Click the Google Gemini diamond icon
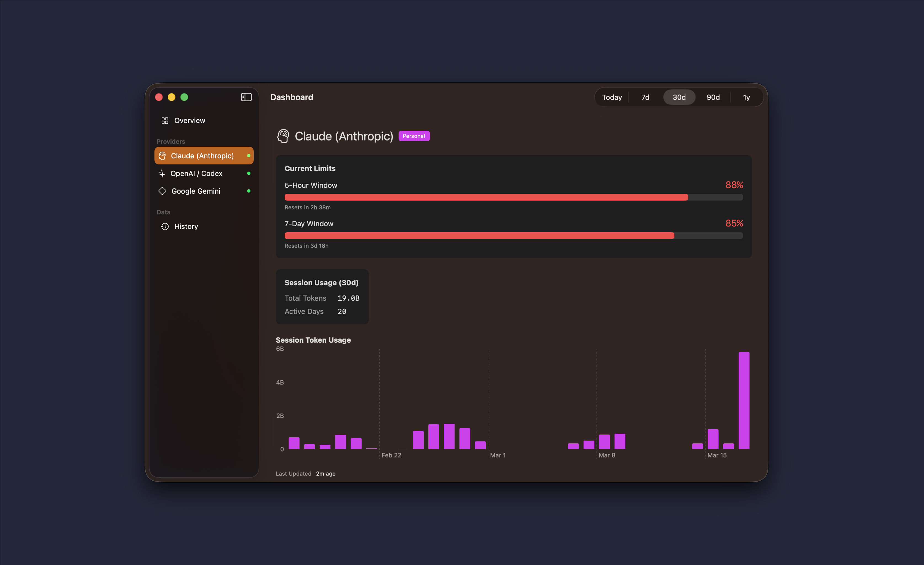The width and height of the screenshot is (924, 565). pos(162,191)
